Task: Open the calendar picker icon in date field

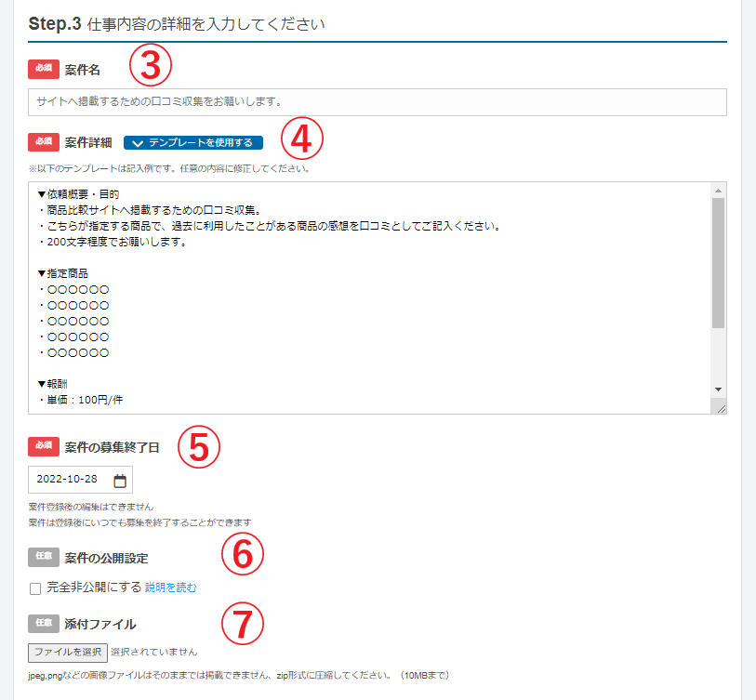Action: [x=119, y=481]
